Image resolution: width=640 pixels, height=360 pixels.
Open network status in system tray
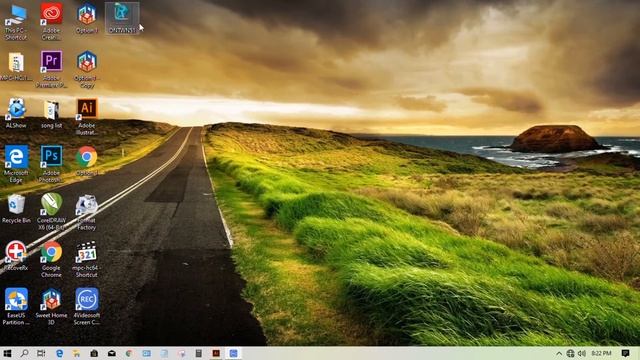click(x=570, y=353)
